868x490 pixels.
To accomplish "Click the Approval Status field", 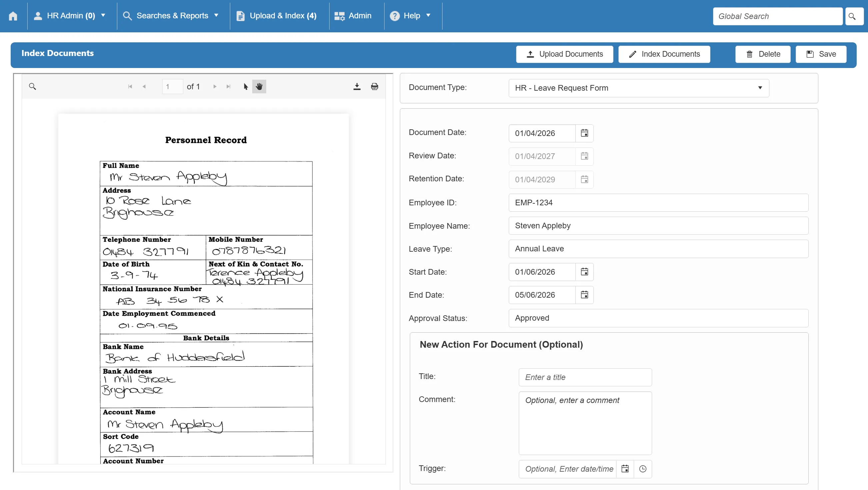I will 658,318.
